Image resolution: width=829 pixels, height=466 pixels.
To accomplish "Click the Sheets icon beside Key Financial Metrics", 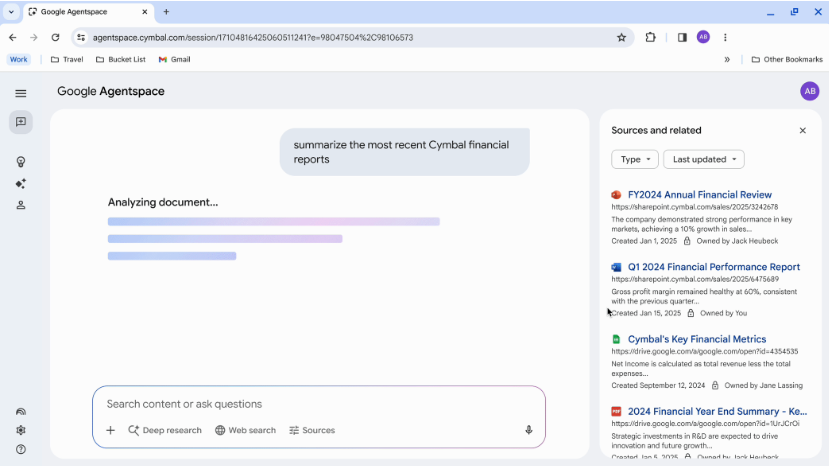I will (x=616, y=339).
